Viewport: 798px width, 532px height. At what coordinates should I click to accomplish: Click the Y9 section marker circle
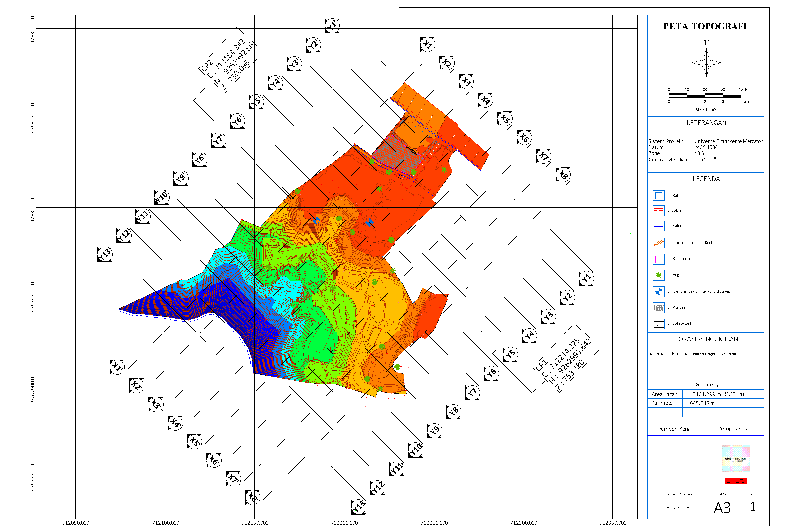coord(435,431)
